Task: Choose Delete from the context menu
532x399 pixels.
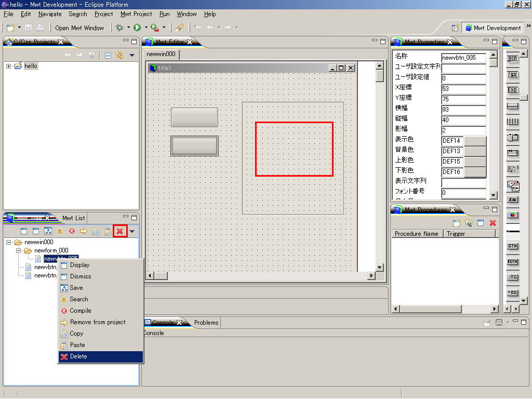Action: pyautogui.click(x=101, y=356)
